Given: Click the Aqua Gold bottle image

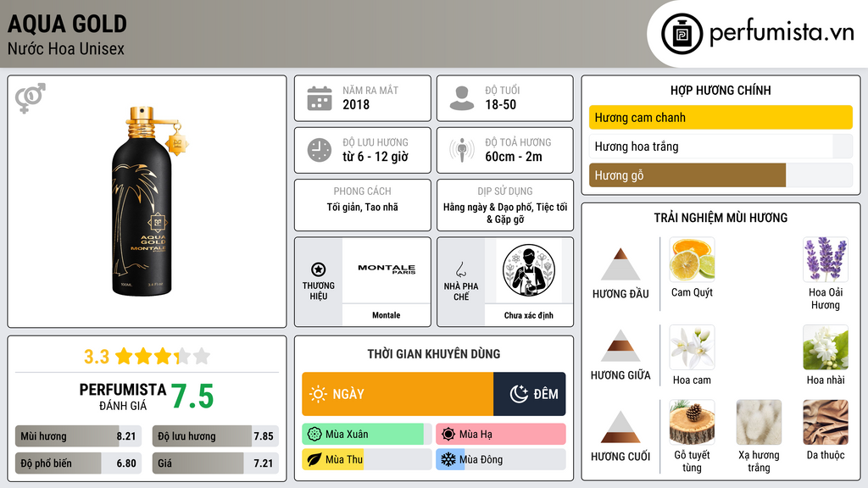Looking at the screenshot, I should [147, 202].
